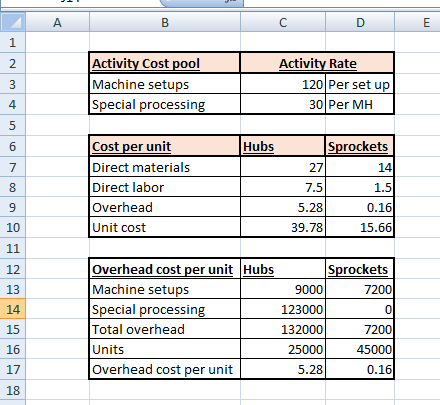Image resolution: width=440 pixels, height=405 pixels.
Task: Click Hubs machine setups value 9000
Action: (x=283, y=289)
